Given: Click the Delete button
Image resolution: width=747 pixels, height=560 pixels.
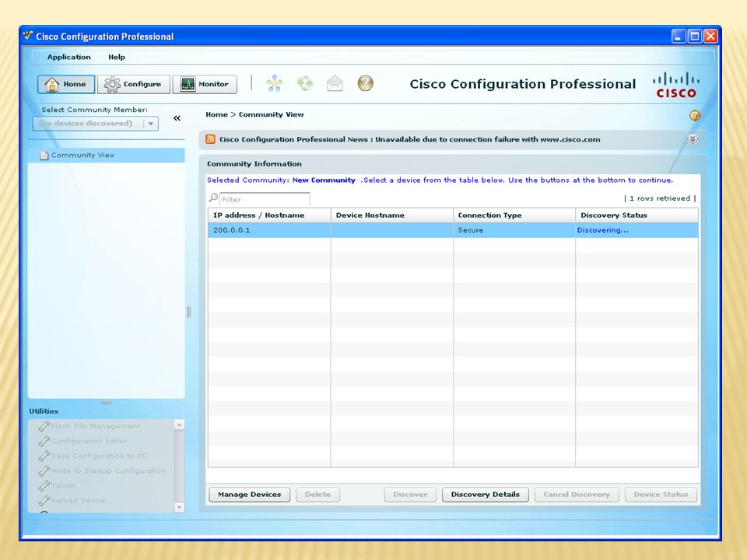Looking at the screenshot, I should (x=317, y=495).
